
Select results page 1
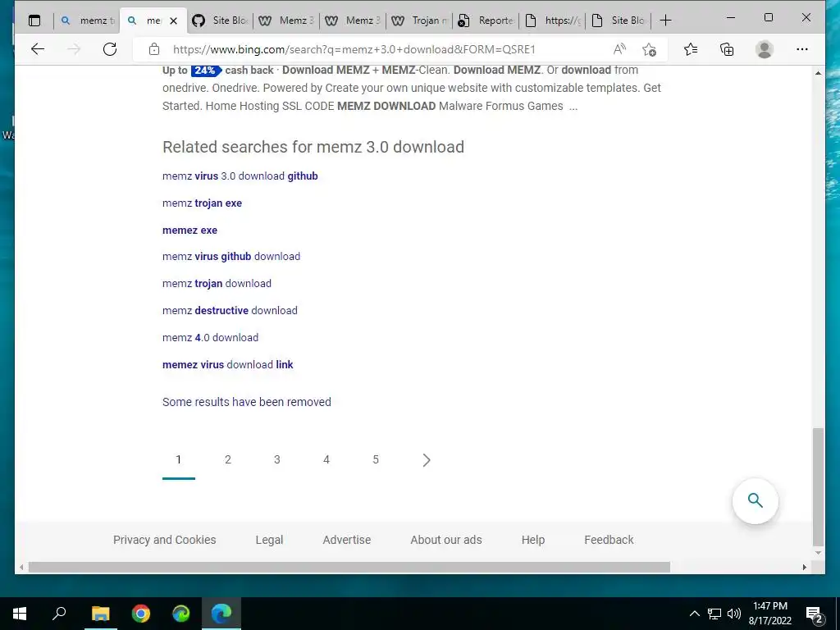point(178,459)
